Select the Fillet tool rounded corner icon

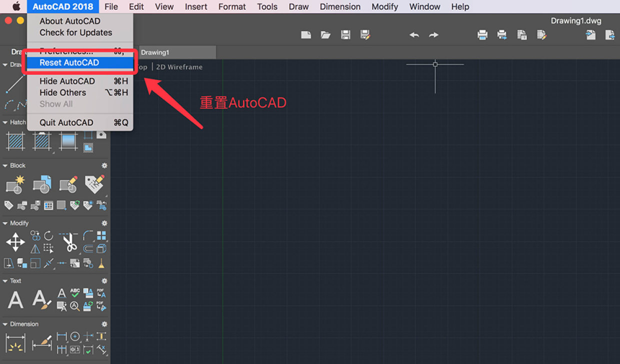(88, 235)
